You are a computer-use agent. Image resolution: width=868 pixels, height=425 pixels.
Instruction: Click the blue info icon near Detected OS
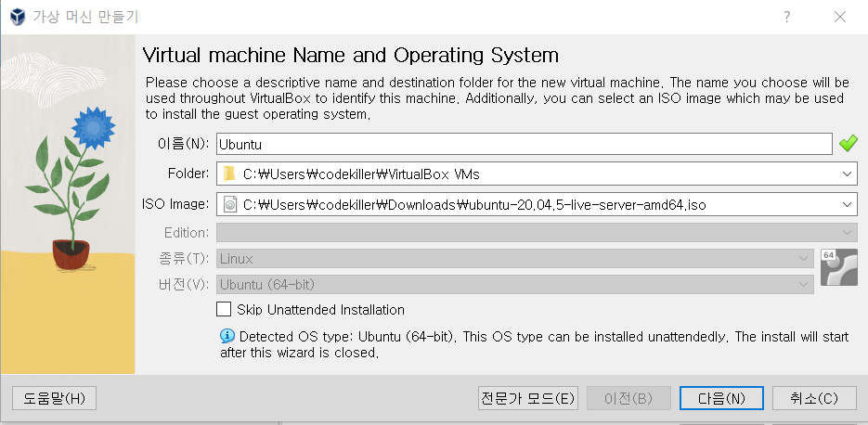(x=227, y=336)
